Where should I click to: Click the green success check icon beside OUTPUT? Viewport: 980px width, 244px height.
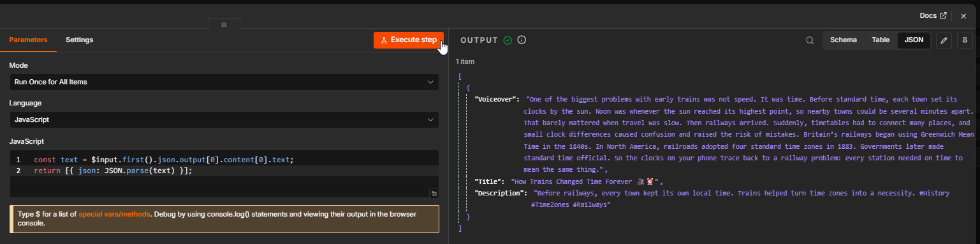508,40
